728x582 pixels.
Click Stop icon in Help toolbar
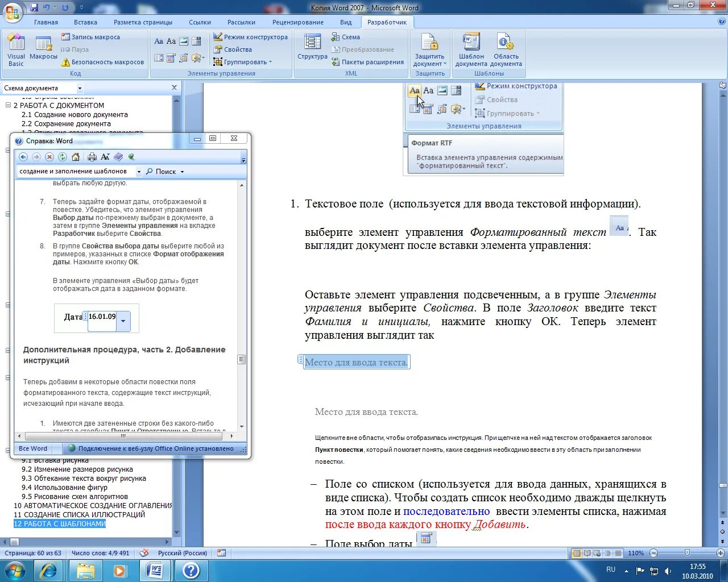[x=49, y=157]
